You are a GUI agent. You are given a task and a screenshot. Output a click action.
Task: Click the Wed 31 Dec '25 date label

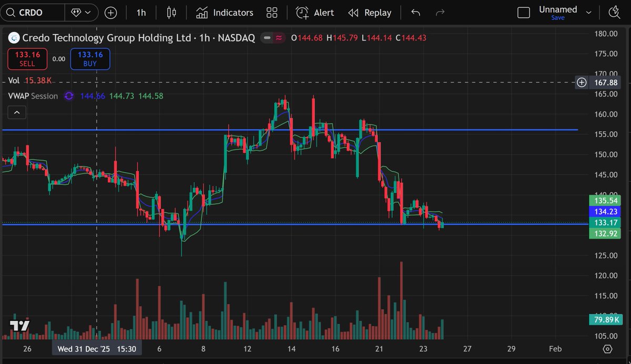pyautogui.click(x=97, y=349)
